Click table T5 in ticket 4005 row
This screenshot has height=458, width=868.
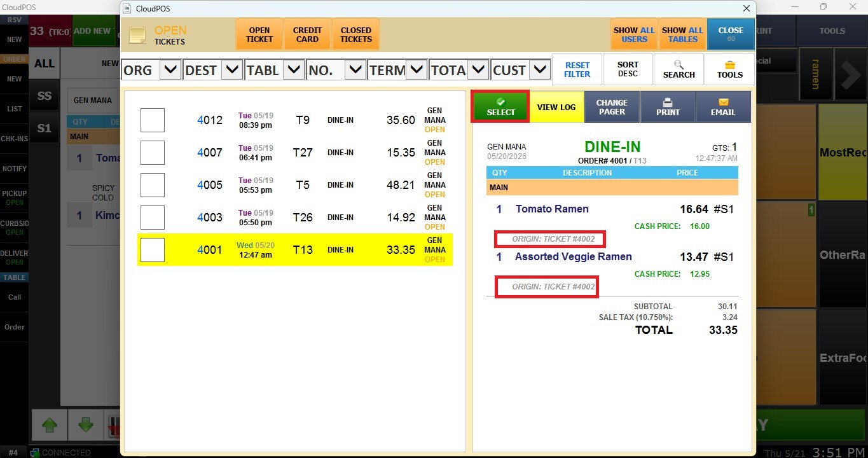point(303,185)
